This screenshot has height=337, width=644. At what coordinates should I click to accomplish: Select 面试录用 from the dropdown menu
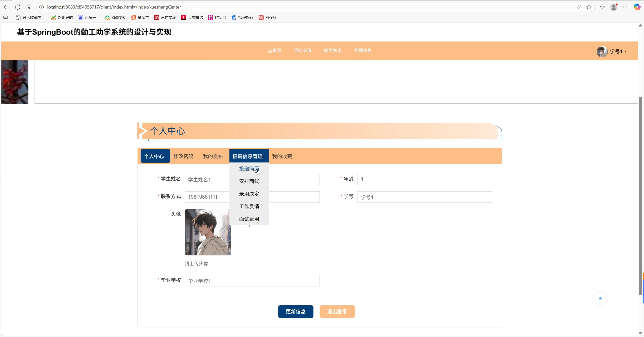coord(249,219)
